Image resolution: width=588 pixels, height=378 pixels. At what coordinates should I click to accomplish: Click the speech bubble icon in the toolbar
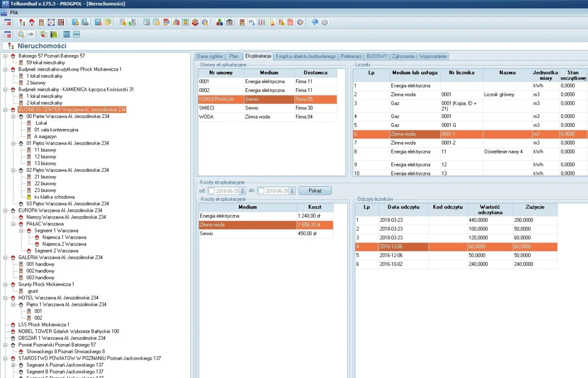click(315, 22)
